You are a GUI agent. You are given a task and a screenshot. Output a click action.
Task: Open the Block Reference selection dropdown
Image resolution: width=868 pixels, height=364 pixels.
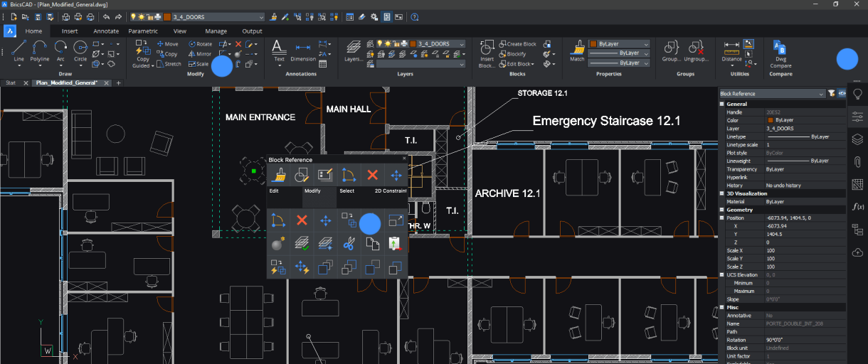click(772, 93)
